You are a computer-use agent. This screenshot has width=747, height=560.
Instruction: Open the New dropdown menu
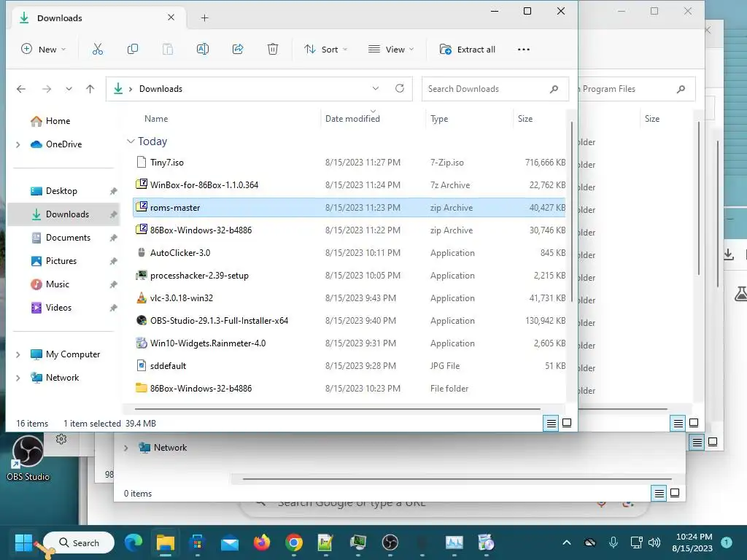coord(43,49)
